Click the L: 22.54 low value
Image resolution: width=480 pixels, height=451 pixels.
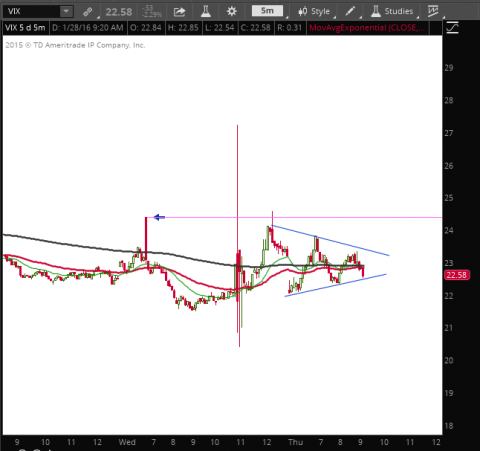tap(219, 28)
